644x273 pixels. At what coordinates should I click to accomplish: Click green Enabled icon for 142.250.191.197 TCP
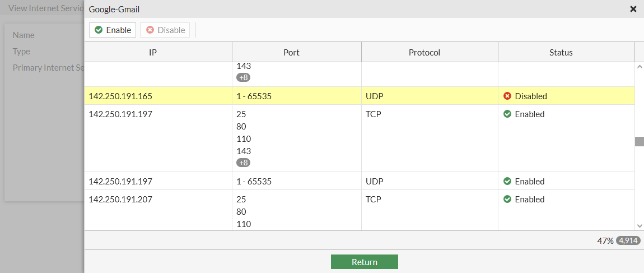[507, 114]
